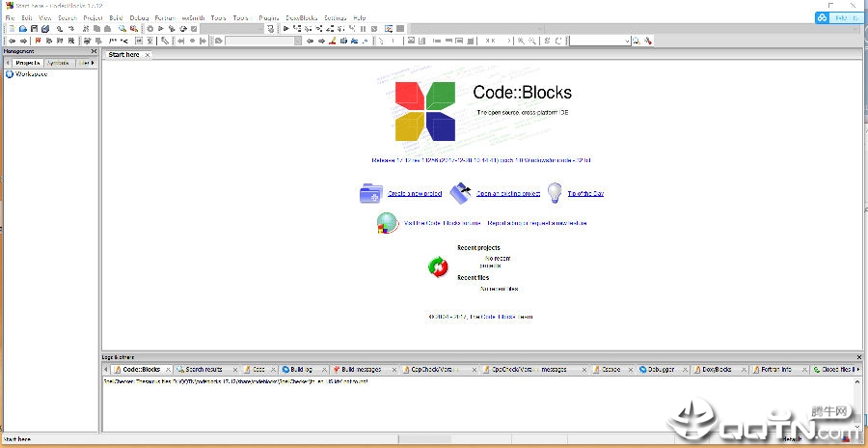Screen dimensions: 868x448
Task: Click the Save file toolbar icon
Action: 34,29
